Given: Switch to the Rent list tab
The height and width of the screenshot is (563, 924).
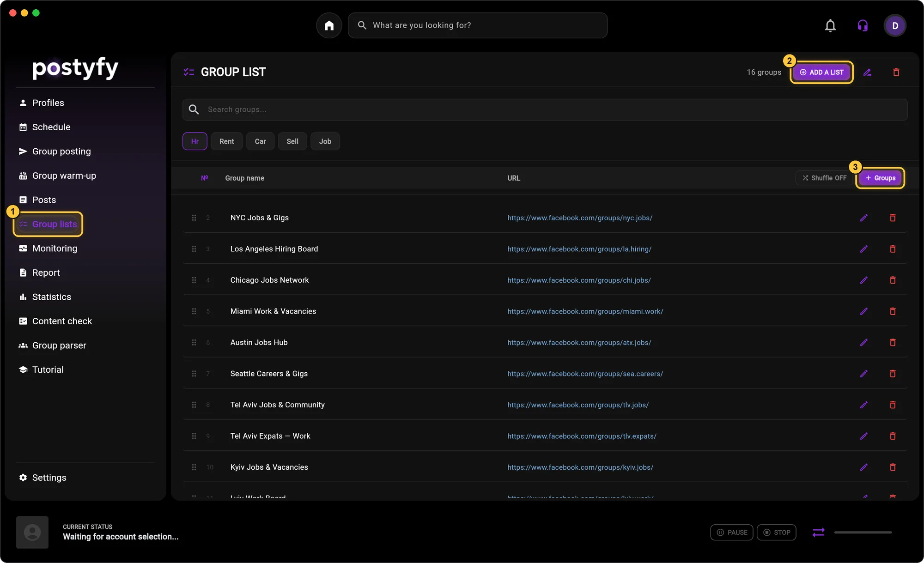Looking at the screenshot, I should 226,141.
